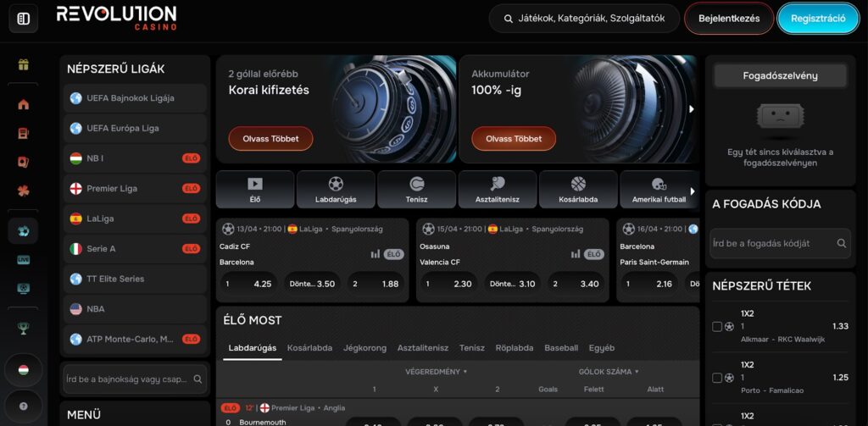Pick Valencia CF away odds 3.40
The image size is (868, 426).
[x=576, y=284]
